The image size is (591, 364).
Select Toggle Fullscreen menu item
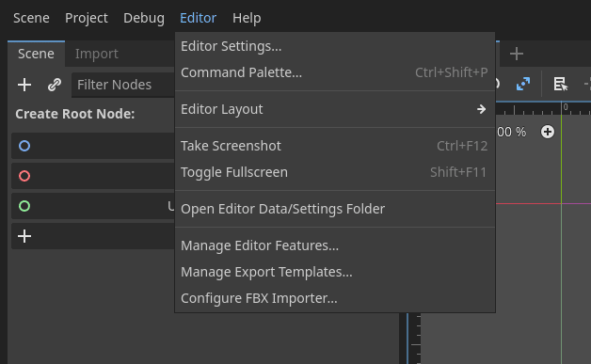click(x=335, y=172)
